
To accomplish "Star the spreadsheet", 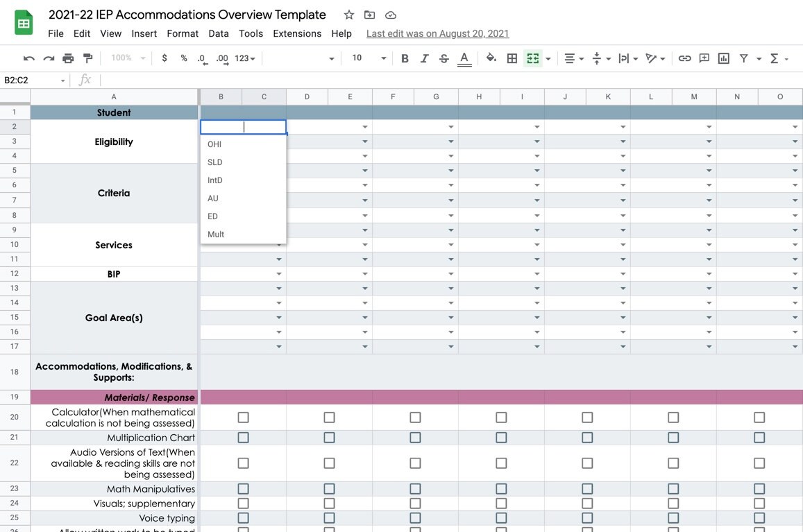I will coord(348,15).
